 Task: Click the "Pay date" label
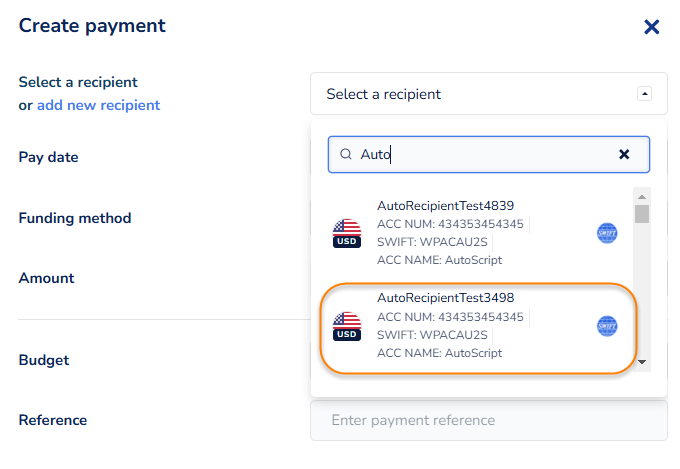coord(48,157)
